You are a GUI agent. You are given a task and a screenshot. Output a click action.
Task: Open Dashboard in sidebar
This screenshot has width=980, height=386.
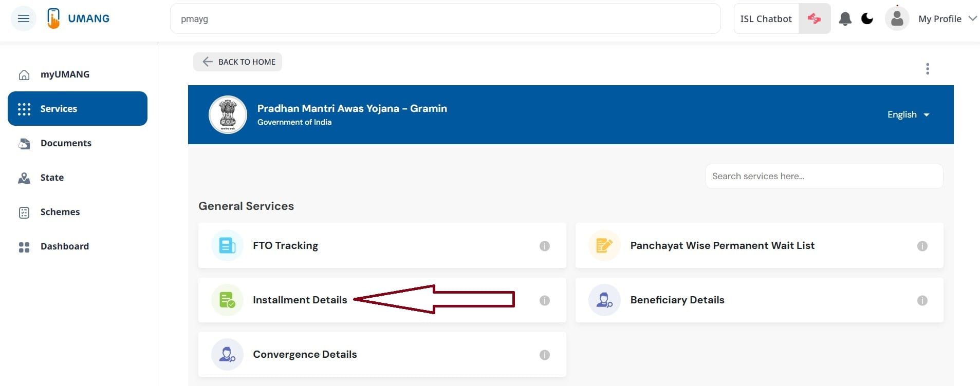(x=78, y=246)
